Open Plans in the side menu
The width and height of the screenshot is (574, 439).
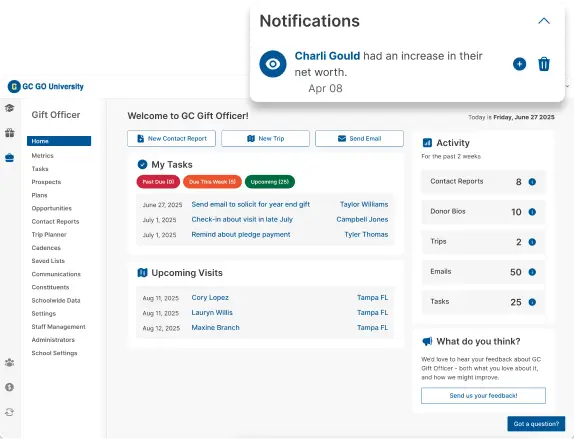pyautogui.click(x=40, y=195)
